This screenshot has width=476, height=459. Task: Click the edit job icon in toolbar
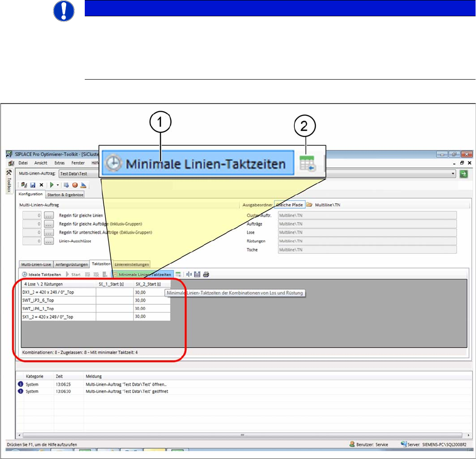click(x=24, y=185)
